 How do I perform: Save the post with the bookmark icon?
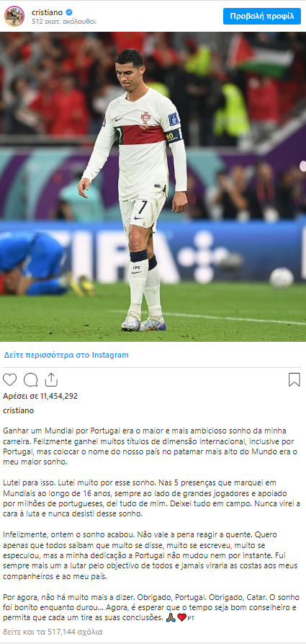coord(294,380)
